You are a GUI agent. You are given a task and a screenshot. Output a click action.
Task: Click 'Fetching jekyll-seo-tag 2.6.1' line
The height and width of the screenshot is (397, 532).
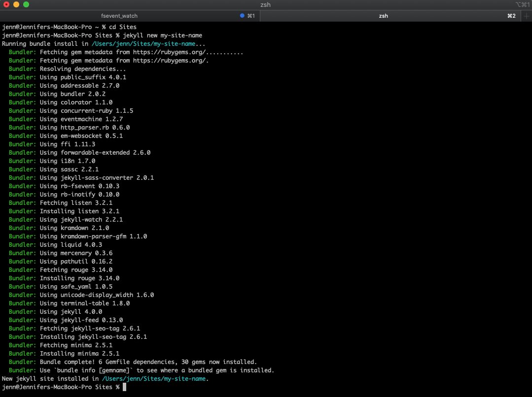(x=90, y=328)
